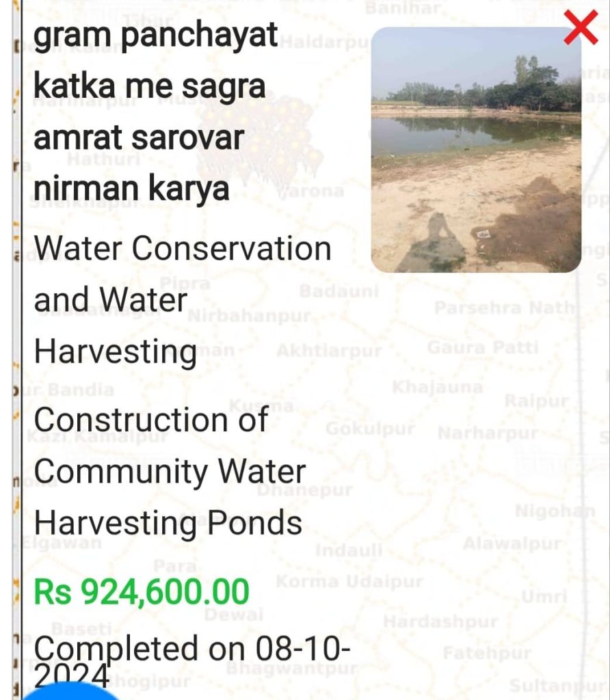Click the work title 'gram panchayat katka' text

(156, 36)
